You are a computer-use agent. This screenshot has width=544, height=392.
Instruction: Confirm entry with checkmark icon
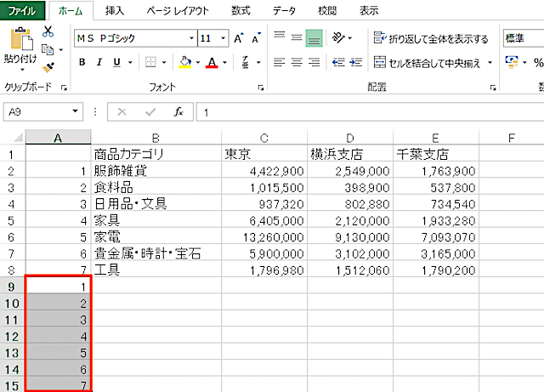[x=150, y=111]
